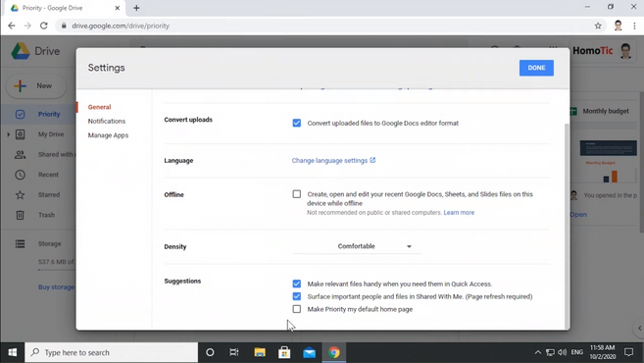This screenshot has width=644, height=363.
Task: Click the DONE button in Settings
Action: (x=536, y=68)
